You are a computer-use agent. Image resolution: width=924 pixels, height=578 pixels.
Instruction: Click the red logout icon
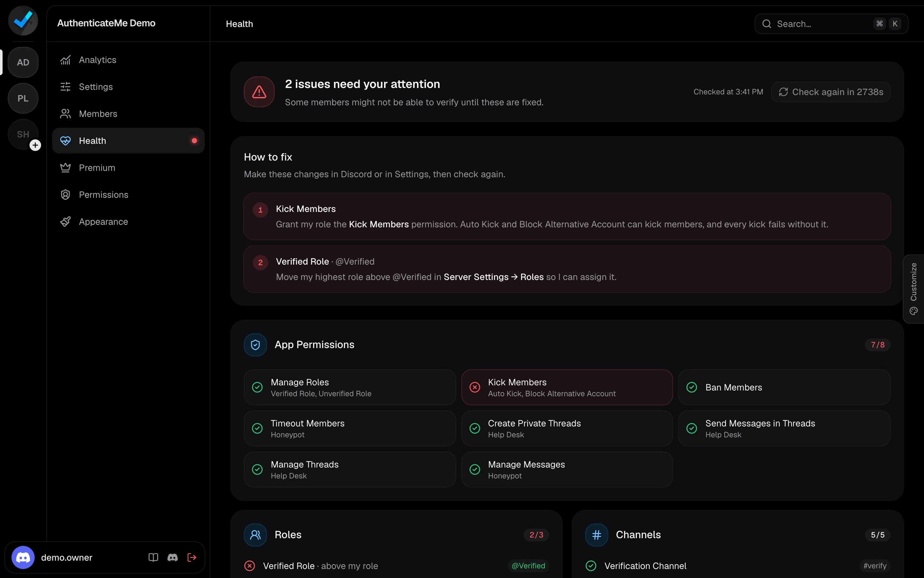click(x=192, y=557)
